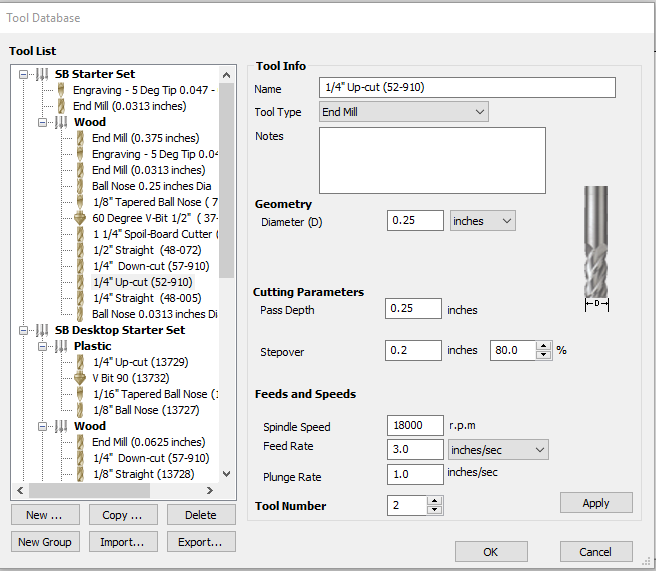This screenshot has height=571, width=656.
Task: Click the 60 Degree V-Bit tool icon
Action: 80,218
